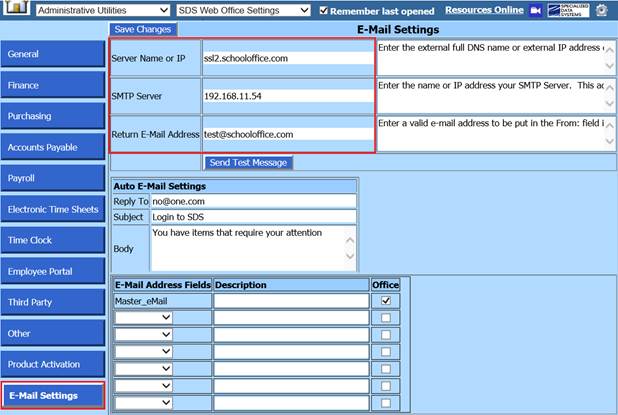Go to the Electronic Time Sheets tab
The image size is (618, 415).
tap(53, 209)
